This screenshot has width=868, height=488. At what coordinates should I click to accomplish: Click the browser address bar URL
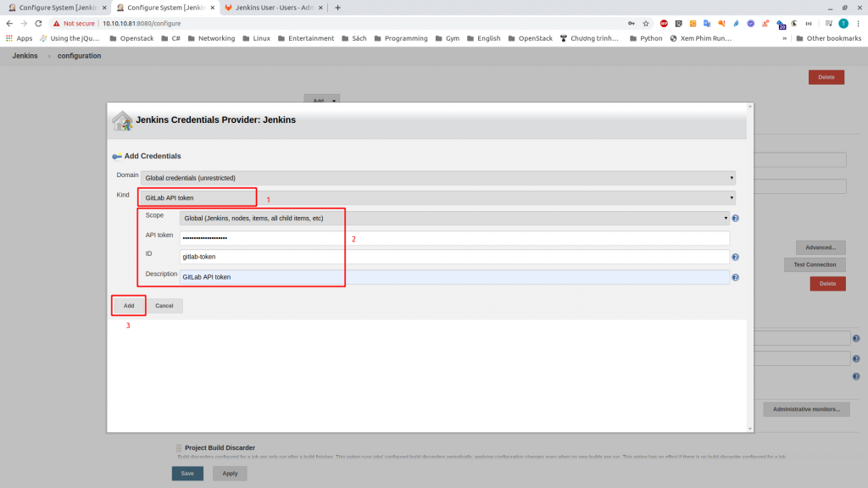tap(142, 23)
